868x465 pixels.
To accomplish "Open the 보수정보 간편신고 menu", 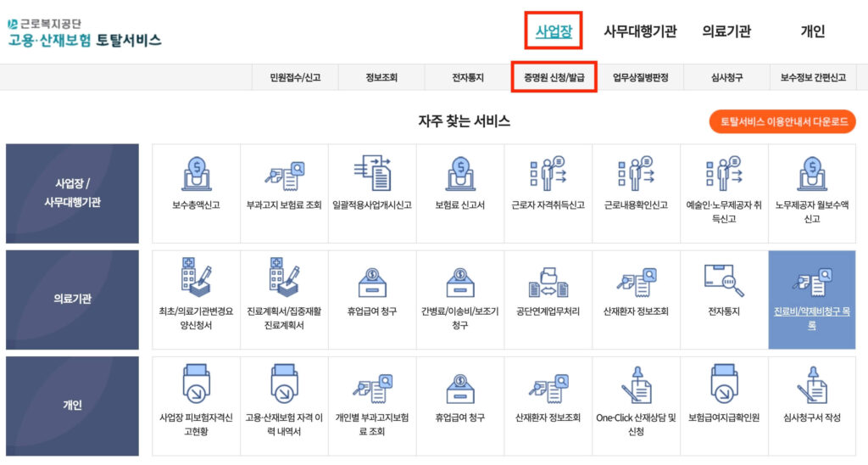I will [x=813, y=77].
